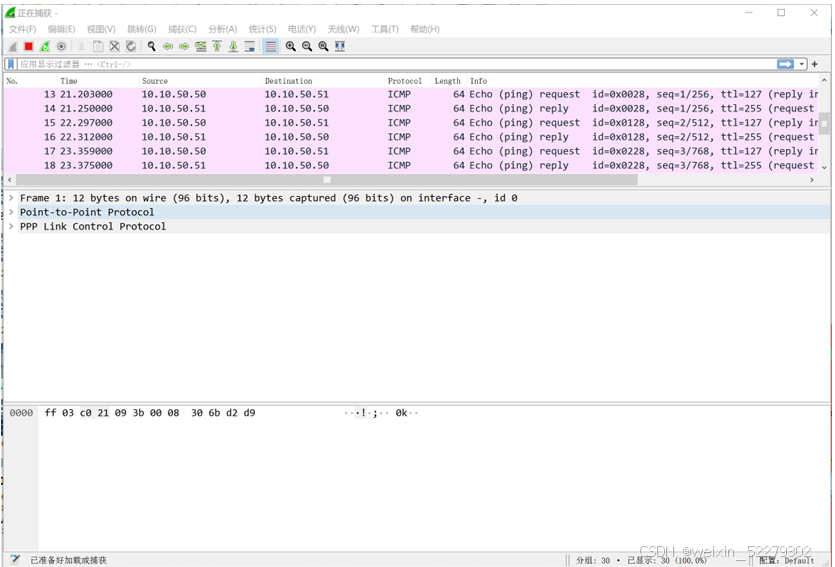
Task: Click the packet list vertical scrollbar thumb
Action: pyautogui.click(x=824, y=124)
